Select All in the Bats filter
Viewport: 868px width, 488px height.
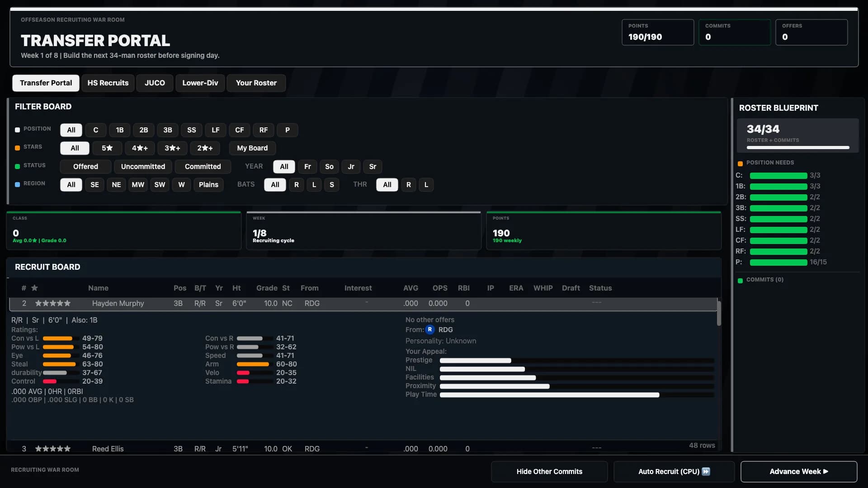275,185
